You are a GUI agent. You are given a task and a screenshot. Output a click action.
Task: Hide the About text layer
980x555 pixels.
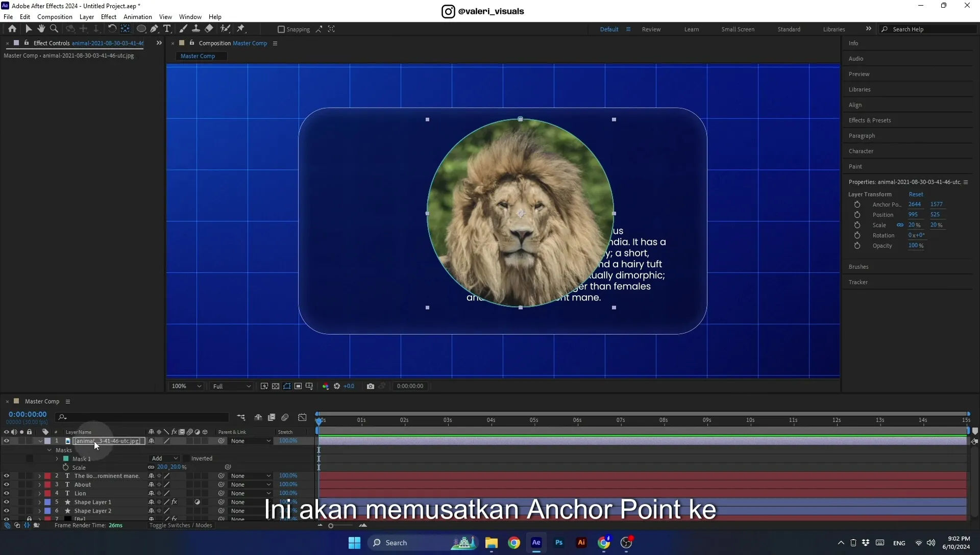[x=6, y=485]
